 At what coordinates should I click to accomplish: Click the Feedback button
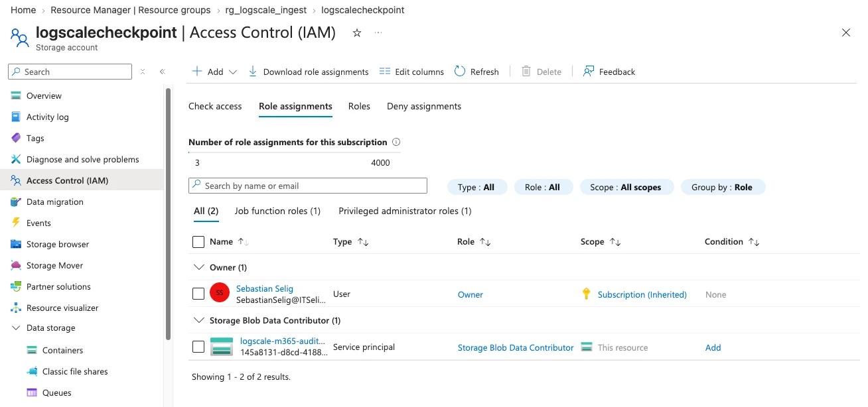pos(609,72)
